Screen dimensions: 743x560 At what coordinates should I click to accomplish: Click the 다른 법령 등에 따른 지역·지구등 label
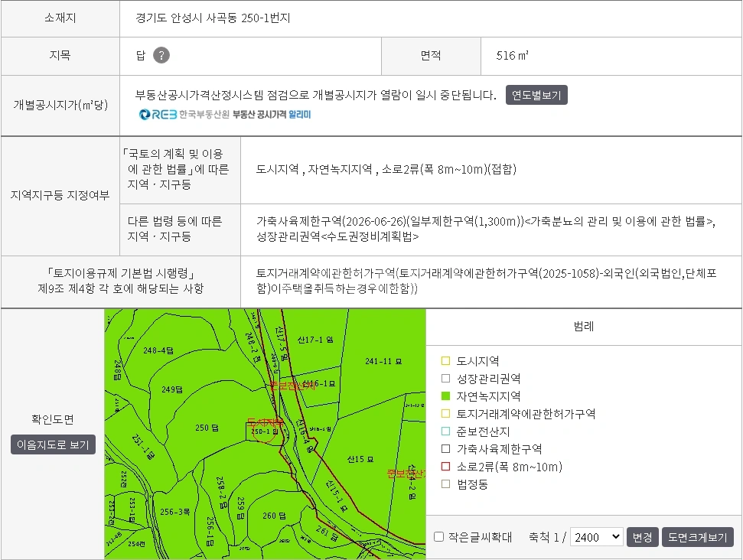(x=174, y=229)
